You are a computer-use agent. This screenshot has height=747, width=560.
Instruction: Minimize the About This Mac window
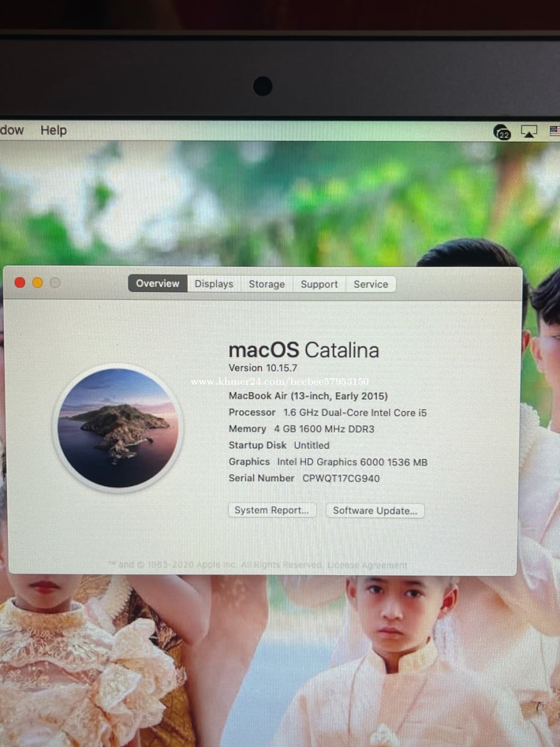(x=37, y=283)
